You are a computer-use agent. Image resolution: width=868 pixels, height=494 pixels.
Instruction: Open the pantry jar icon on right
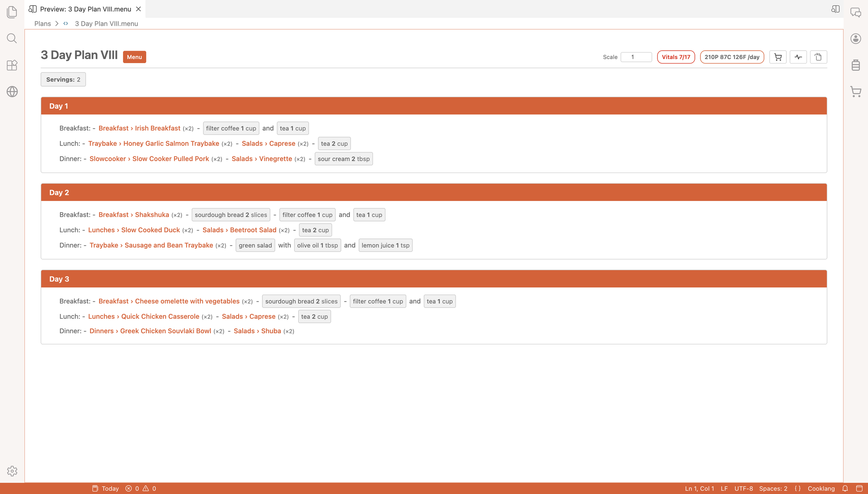856,65
